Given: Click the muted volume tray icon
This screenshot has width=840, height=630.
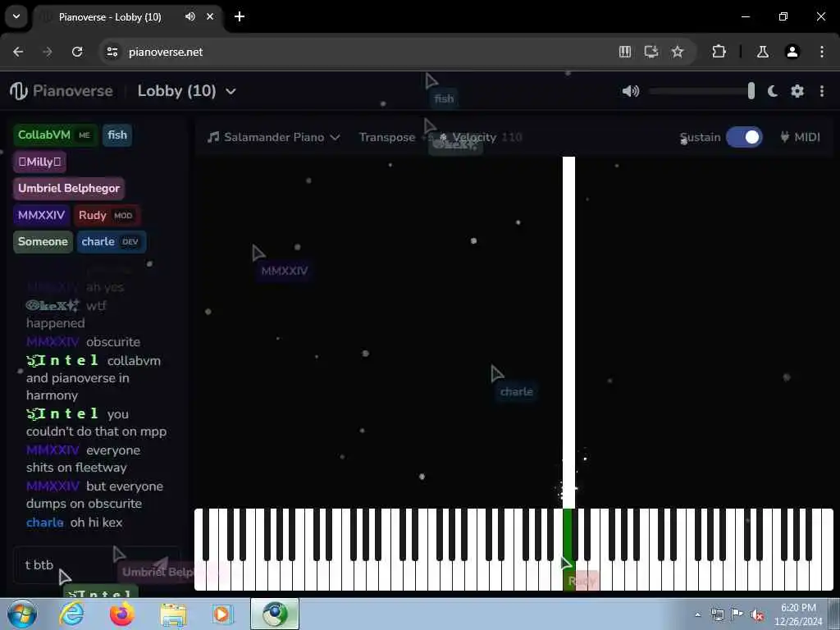Looking at the screenshot, I should (757, 615).
